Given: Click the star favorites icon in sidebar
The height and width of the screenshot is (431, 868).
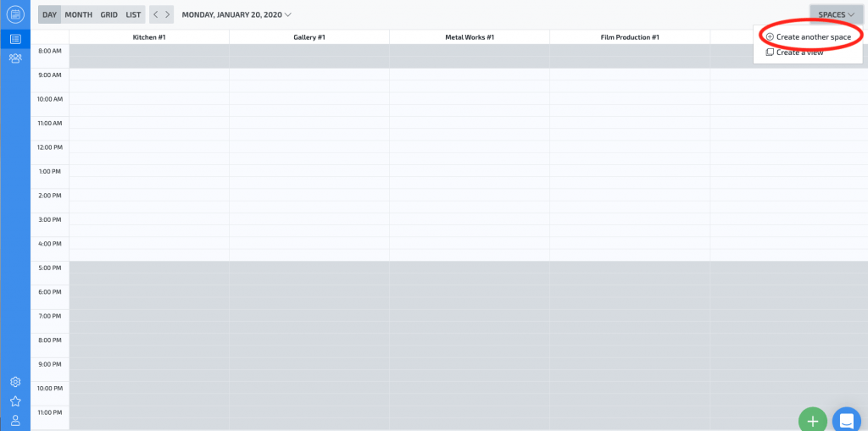Looking at the screenshot, I should coord(15,401).
